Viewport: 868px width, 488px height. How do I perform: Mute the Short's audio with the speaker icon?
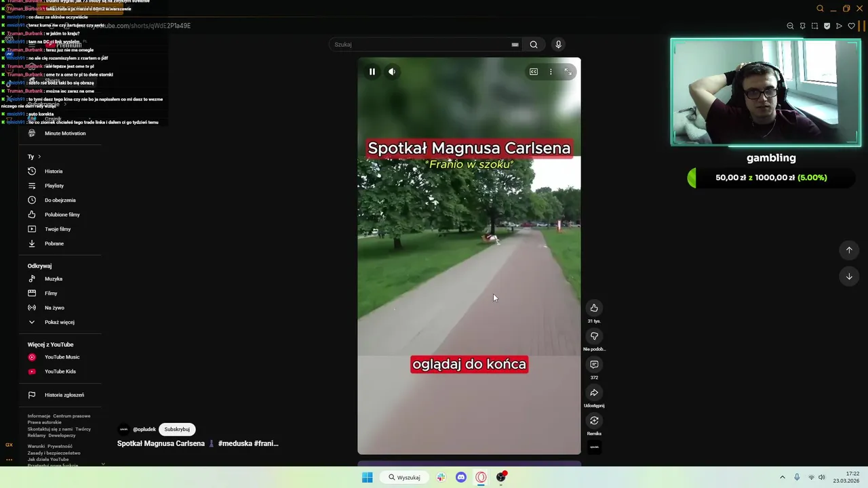pyautogui.click(x=392, y=72)
